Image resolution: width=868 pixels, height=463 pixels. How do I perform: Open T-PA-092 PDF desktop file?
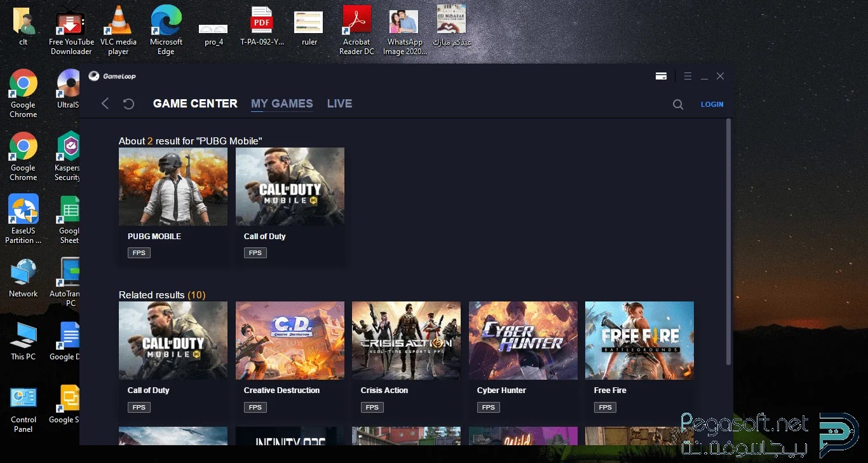click(262, 27)
